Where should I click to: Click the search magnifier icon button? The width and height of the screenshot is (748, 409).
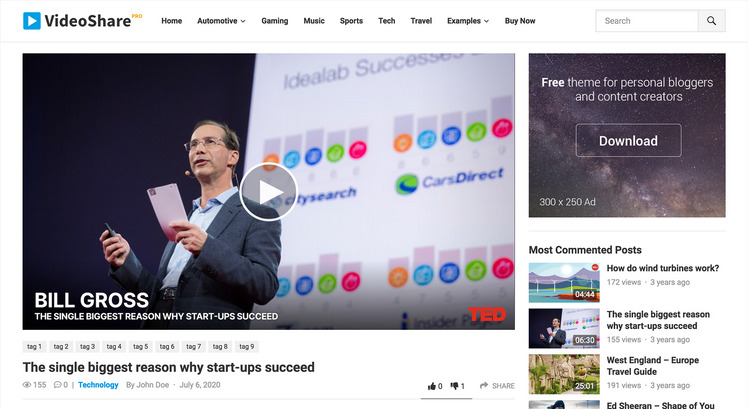point(711,21)
